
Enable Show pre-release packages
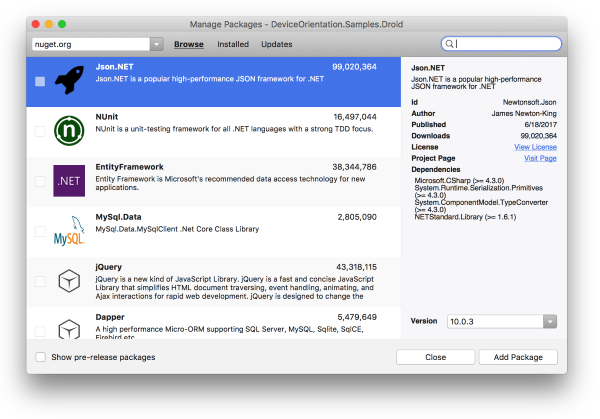[41, 357]
